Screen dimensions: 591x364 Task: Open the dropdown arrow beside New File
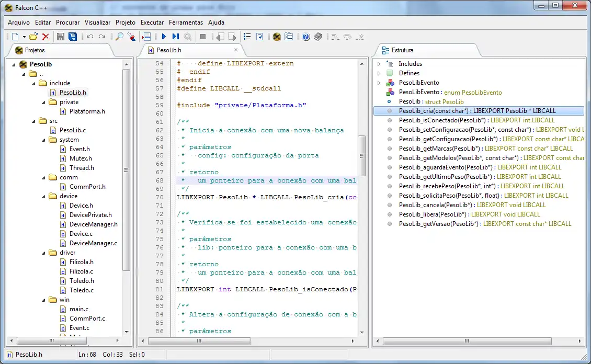24,37
